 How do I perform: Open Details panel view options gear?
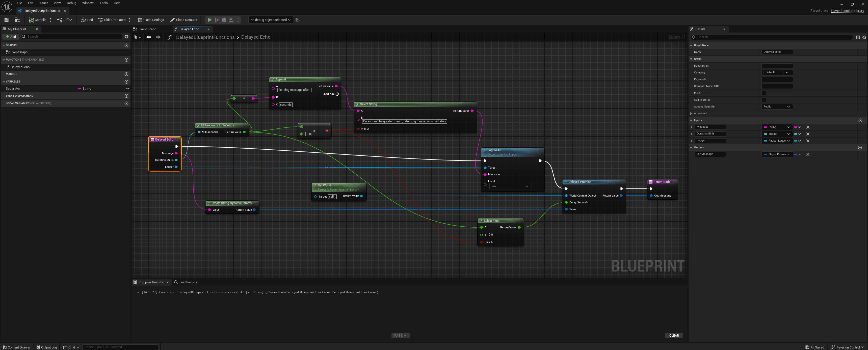[x=864, y=37]
